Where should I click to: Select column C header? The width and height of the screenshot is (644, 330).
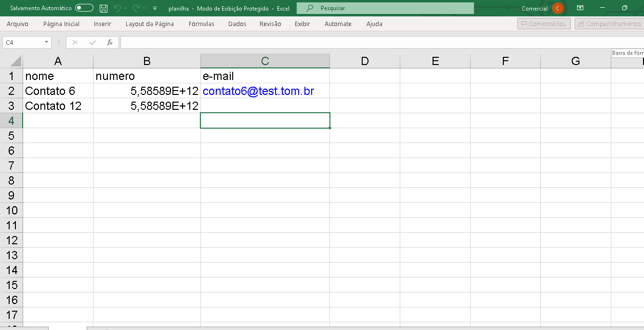pos(265,61)
